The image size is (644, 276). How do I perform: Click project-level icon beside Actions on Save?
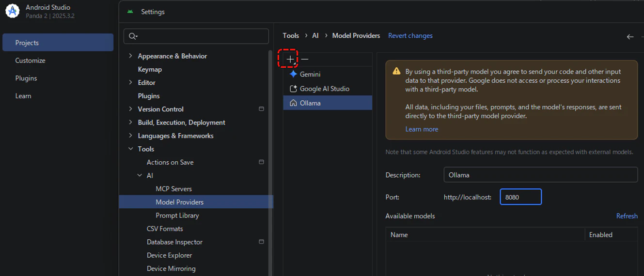261,162
